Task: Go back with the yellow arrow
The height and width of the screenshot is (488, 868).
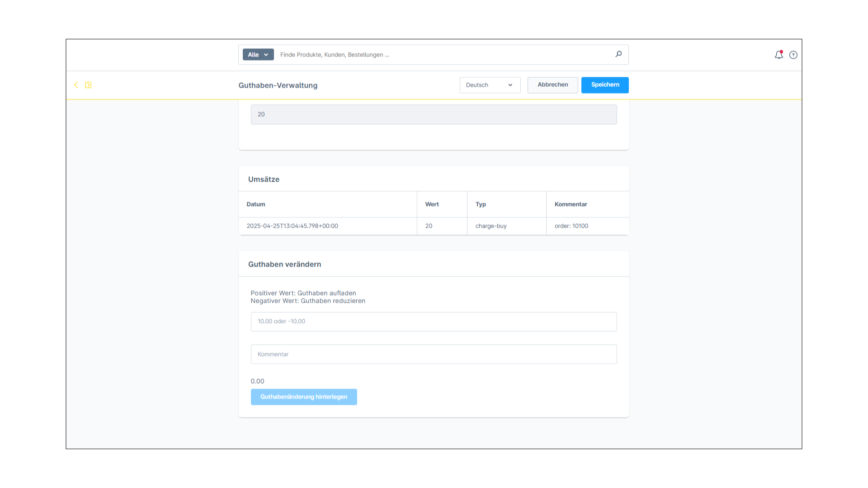Action: [x=76, y=85]
